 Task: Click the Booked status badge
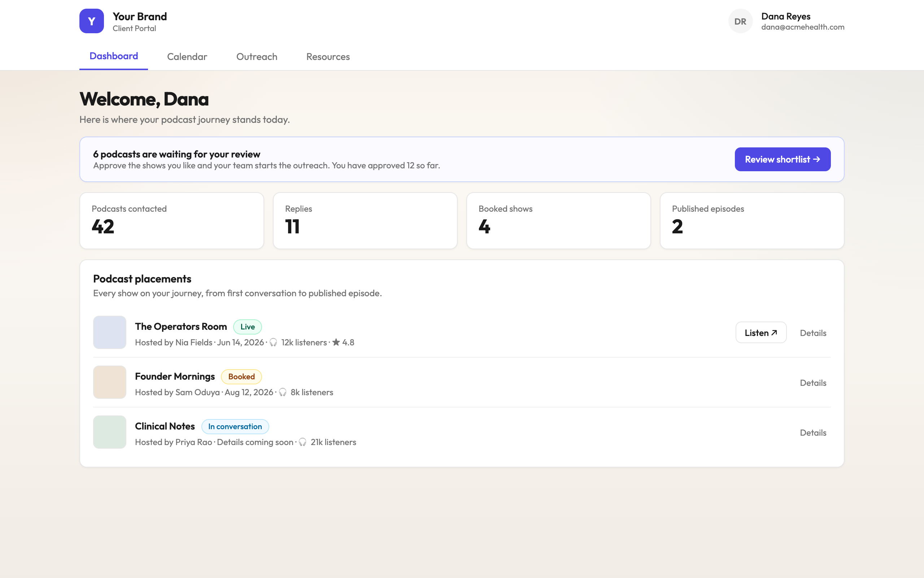click(241, 376)
